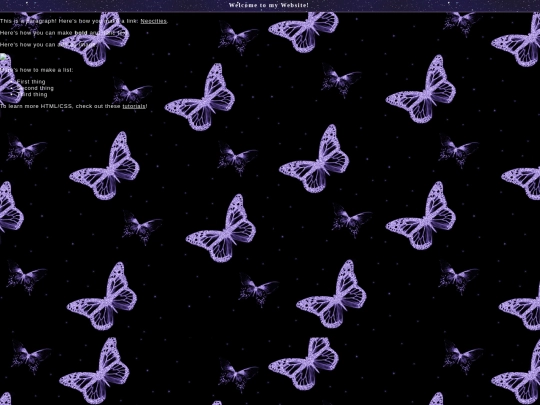Screen dimensions: 540x405
Task: Click 'To learn more HTML/CSS' sentence text
Action: [x=74, y=106]
